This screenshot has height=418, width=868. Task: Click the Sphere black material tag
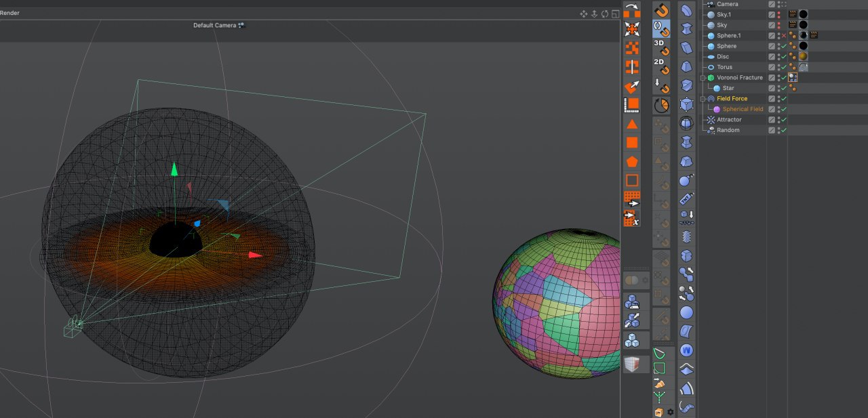click(x=803, y=46)
